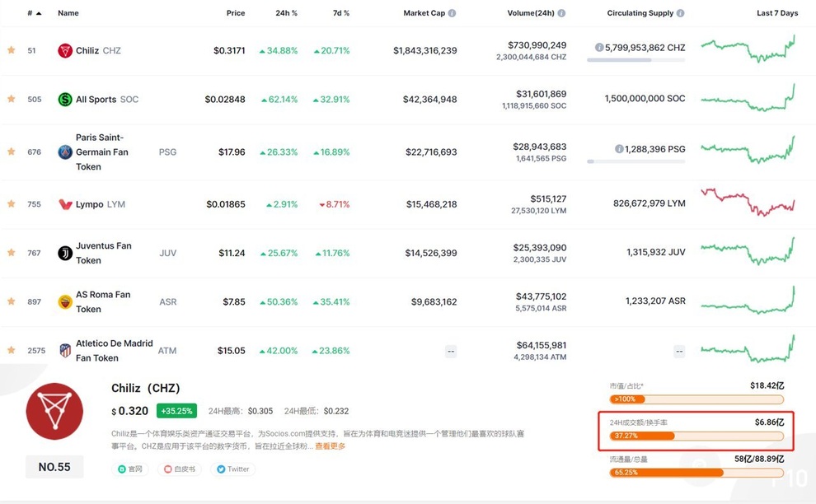Open the Volume(24h) info icon
The height and width of the screenshot is (504, 816).
[561, 13]
